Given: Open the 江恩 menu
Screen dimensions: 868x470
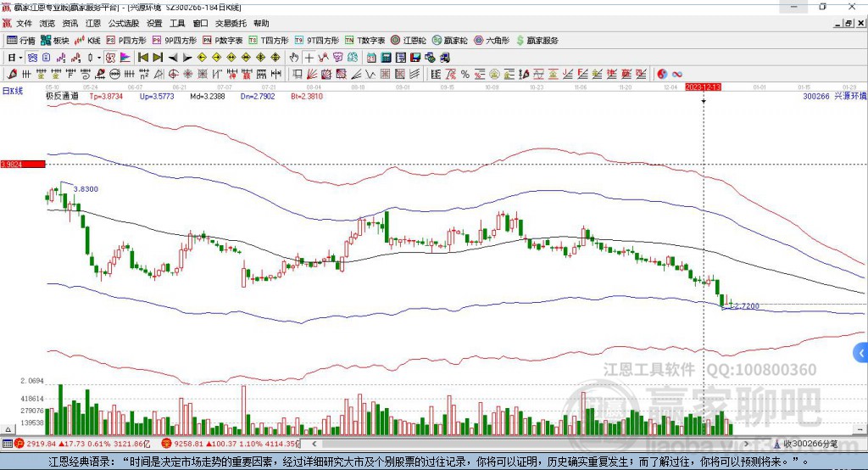Looking at the screenshot, I should click(x=93, y=23).
